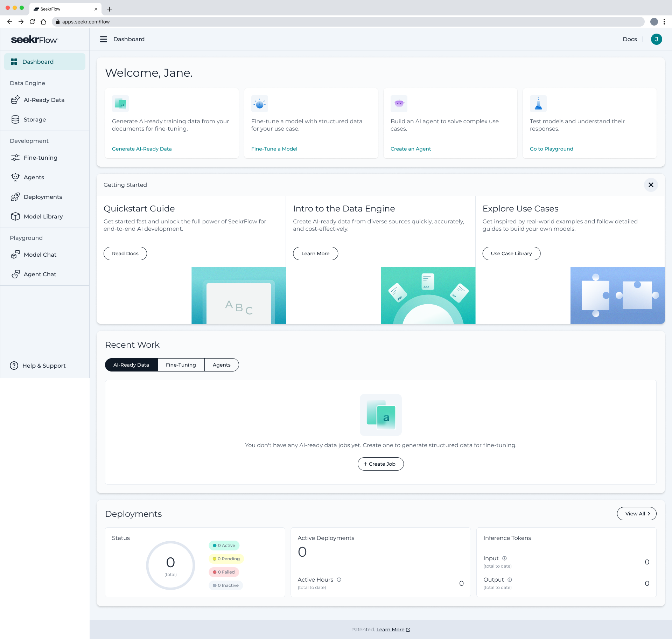Open the Model Library sidebar item
The width and height of the screenshot is (672, 639).
tap(45, 216)
